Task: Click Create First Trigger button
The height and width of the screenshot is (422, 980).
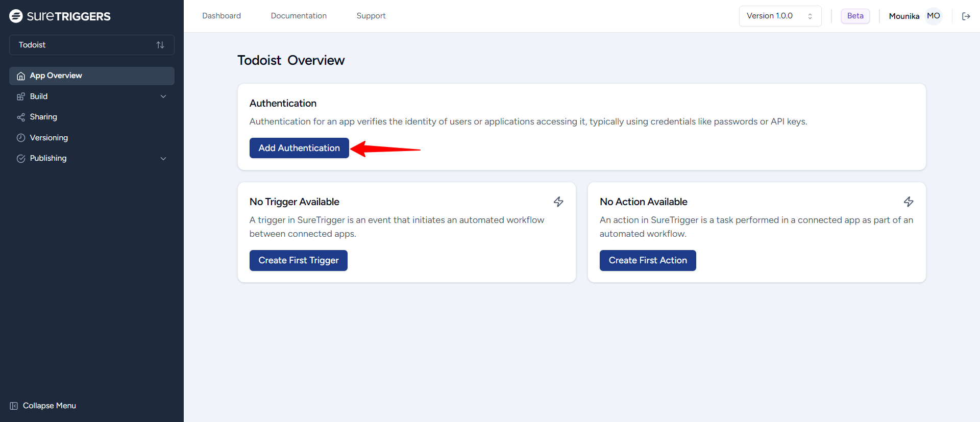Action: [299, 260]
